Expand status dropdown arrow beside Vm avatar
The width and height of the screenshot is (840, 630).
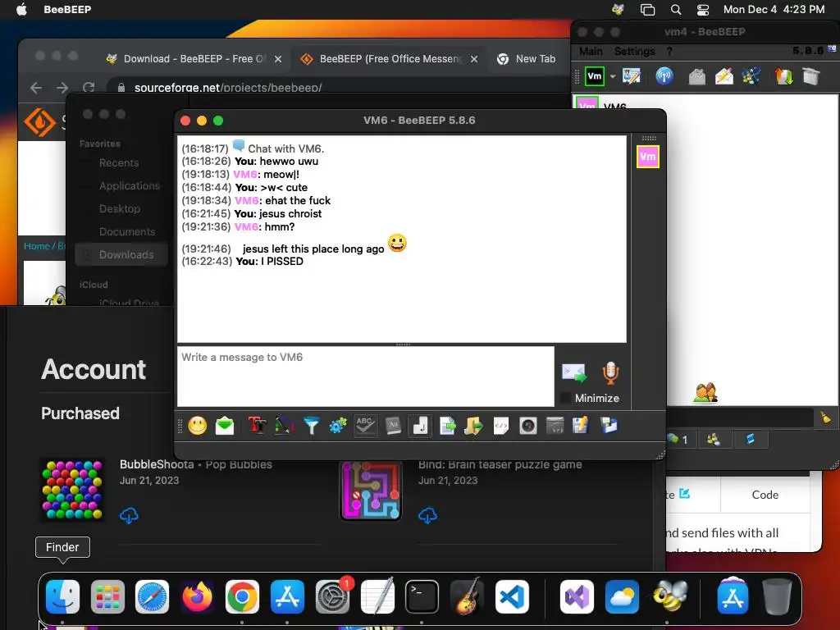coord(613,76)
